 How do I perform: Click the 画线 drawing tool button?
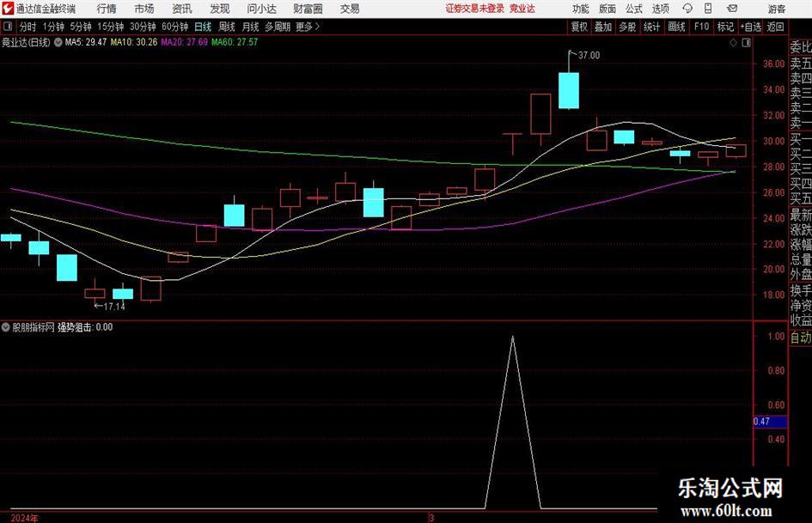pos(676,27)
